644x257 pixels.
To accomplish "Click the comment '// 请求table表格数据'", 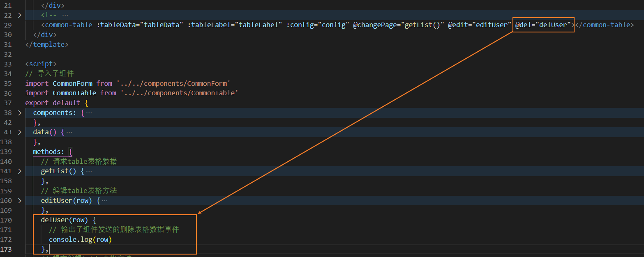I will pyautogui.click(x=79, y=161).
